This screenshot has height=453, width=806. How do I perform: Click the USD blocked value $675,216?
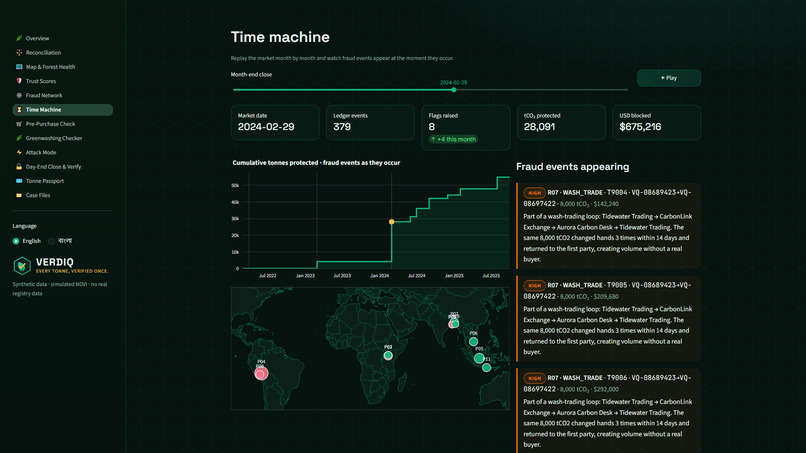pos(640,127)
